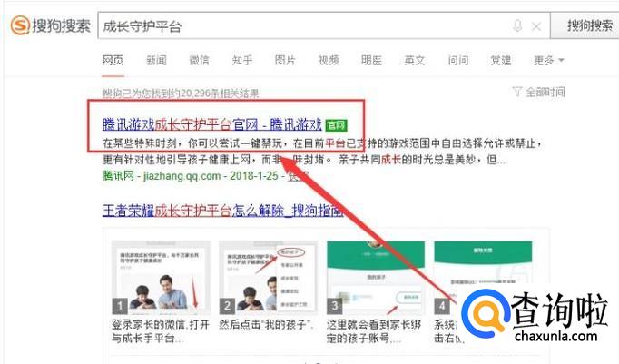Open step 1 thumbnail of the guide
The height and width of the screenshot is (364, 619).
161,278
